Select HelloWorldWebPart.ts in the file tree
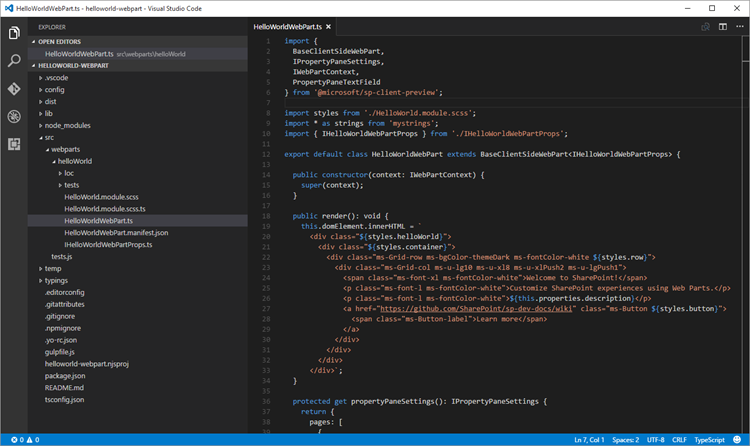The height and width of the screenshot is (446, 750). (138, 221)
